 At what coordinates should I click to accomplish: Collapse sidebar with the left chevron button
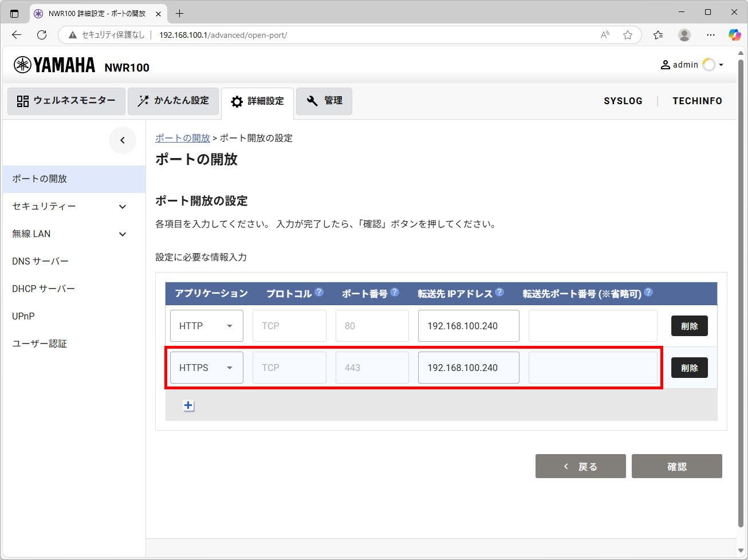pyautogui.click(x=123, y=140)
